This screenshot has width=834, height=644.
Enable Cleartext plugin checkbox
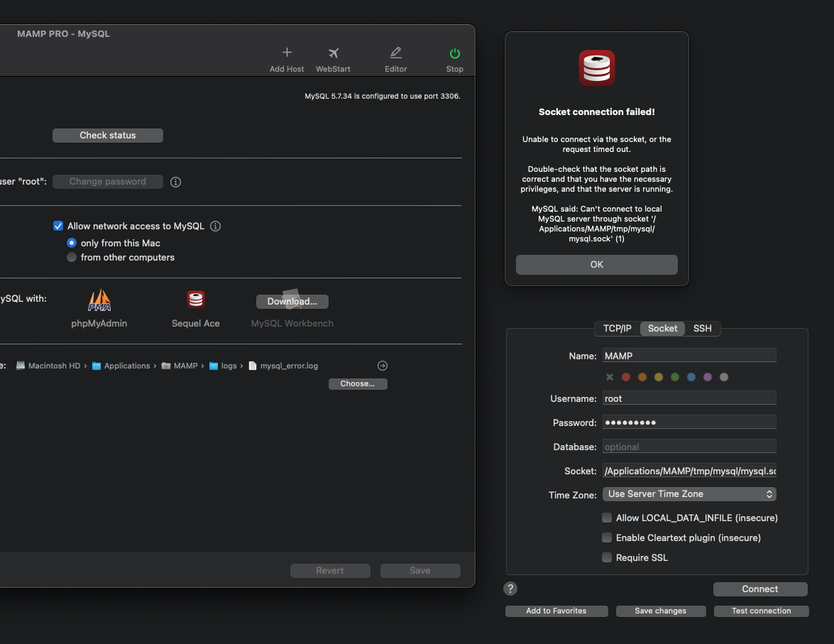tap(607, 538)
